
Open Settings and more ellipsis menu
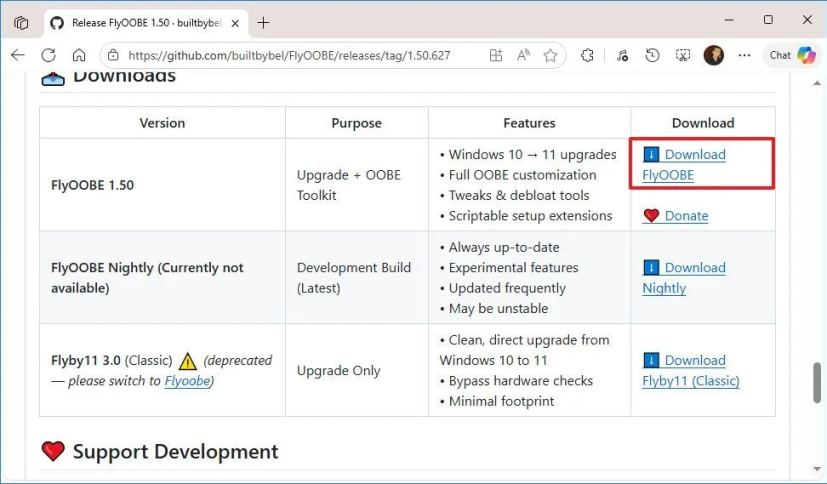pyautogui.click(x=744, y=56)
